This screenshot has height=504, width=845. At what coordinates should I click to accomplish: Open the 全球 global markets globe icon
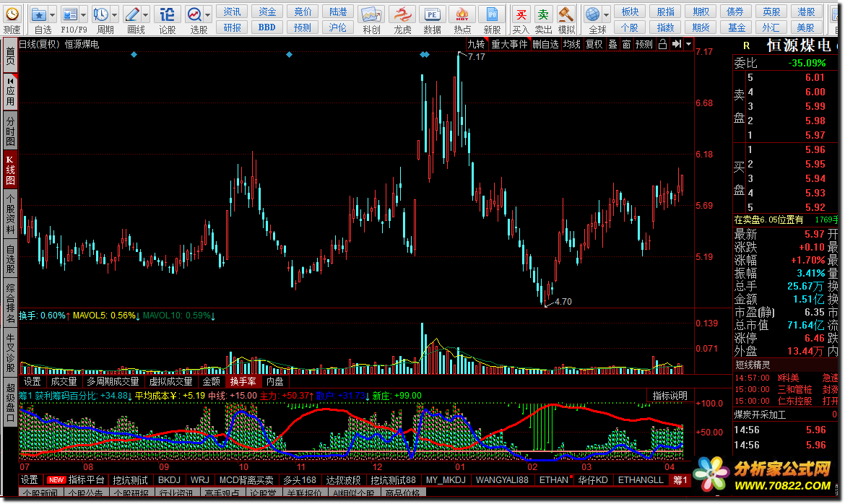(592, 14)
